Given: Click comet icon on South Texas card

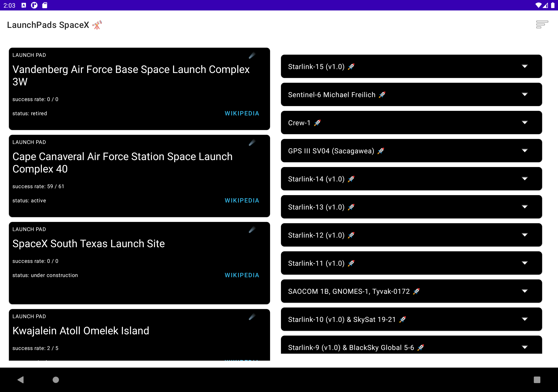Looking at the screenshot, I should (x=252, y=230).
